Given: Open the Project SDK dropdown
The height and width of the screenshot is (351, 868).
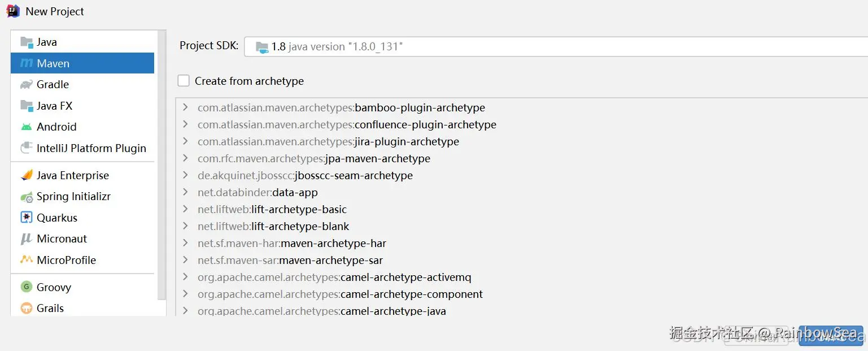Looking at the screenshot, I should [556, 47].
